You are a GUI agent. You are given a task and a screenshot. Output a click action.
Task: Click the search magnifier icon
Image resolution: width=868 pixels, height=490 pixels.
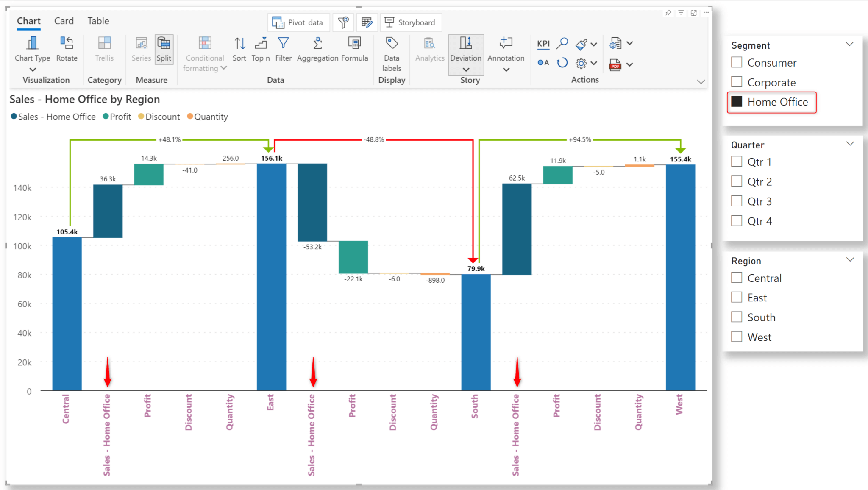click(562, 43)
